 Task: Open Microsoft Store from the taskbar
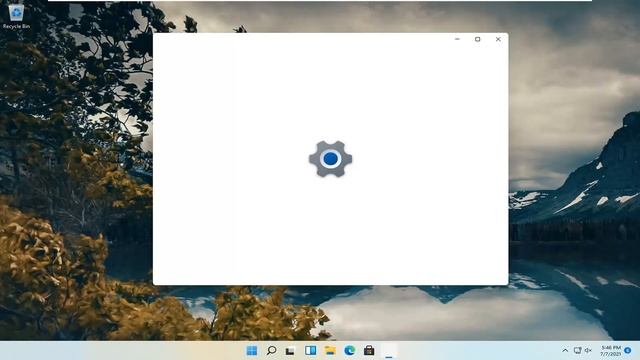(369, 351)
